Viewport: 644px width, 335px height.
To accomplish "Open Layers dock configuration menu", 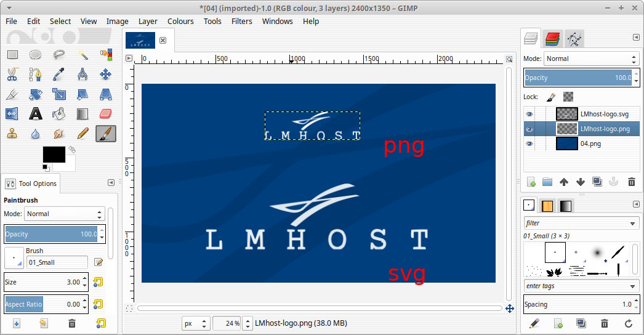I will pyautogui.click(x=636, y=38).
